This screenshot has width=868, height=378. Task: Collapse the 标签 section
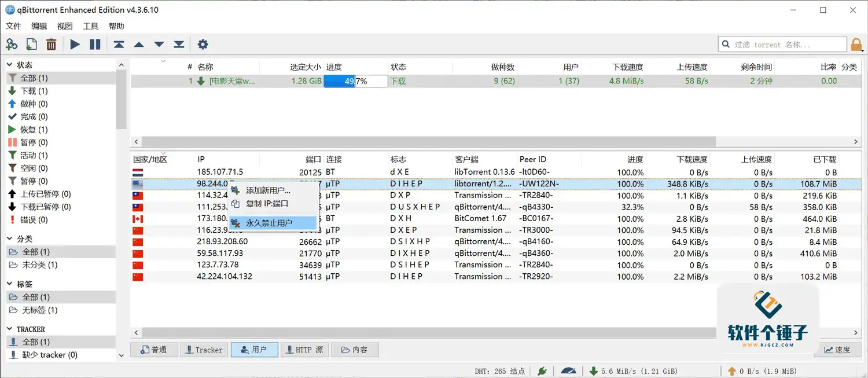(x=10, y=284)
